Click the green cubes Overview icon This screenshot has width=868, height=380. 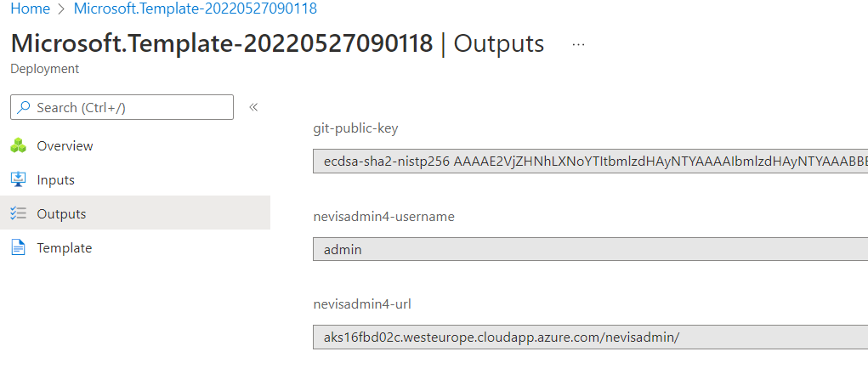coord(19,146)
